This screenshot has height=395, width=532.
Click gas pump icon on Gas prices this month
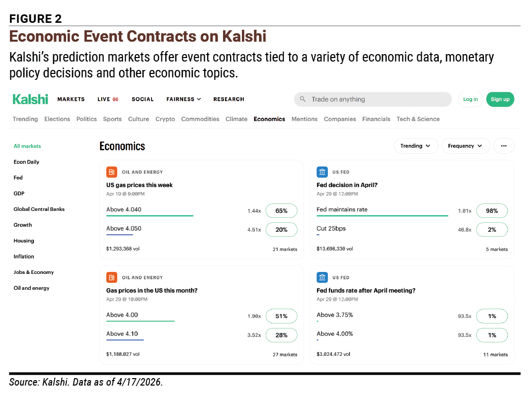[112, 277]
